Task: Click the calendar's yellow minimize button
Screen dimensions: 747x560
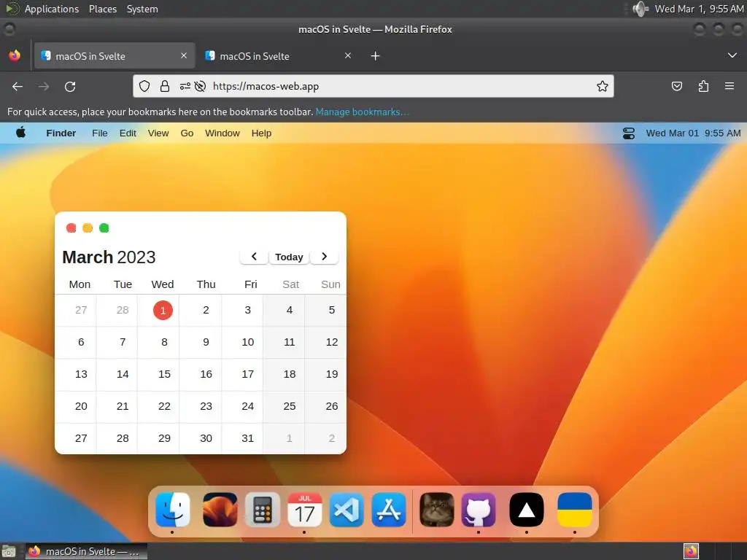Action: [x=88, y=228]
